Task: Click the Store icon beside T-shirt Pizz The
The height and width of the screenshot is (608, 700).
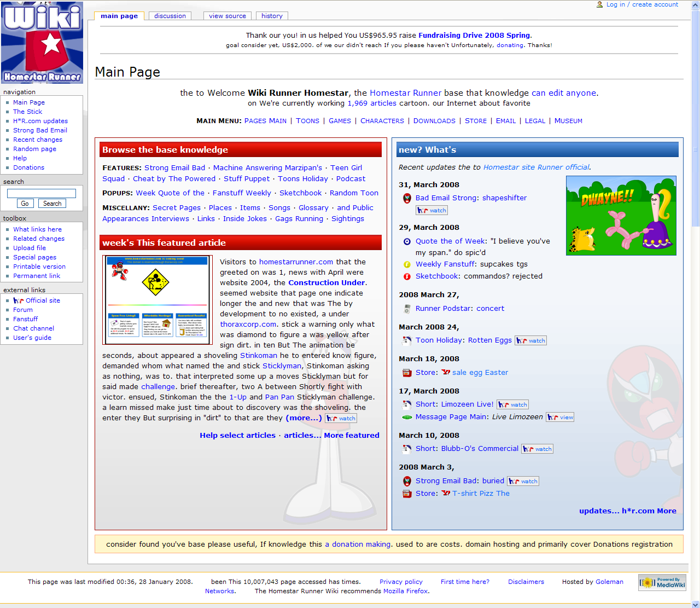Action: tap(407, 494)
